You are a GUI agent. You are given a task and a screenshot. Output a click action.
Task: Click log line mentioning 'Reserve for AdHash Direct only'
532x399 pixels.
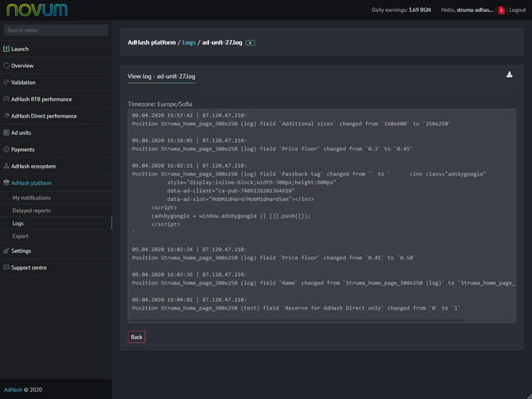296,308
